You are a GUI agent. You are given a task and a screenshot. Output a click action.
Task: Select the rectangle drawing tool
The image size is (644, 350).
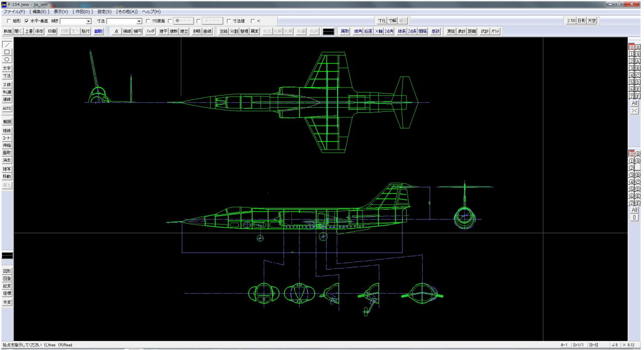pyautogui.click(x=7, y=52)
